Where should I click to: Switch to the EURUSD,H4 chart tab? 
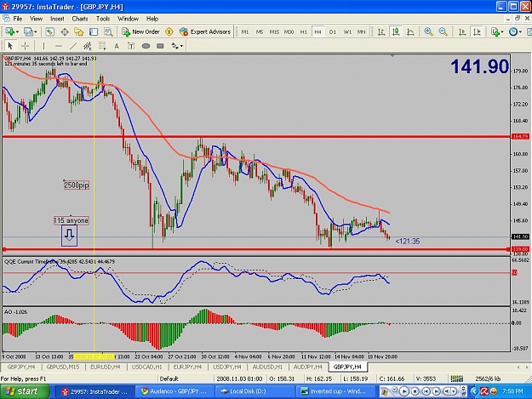tap(106, 367)
